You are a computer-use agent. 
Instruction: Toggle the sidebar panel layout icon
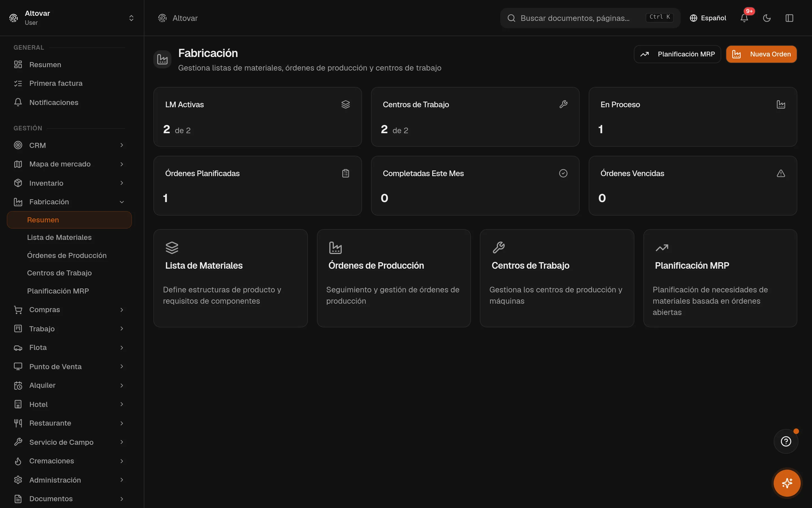(789, 18)
